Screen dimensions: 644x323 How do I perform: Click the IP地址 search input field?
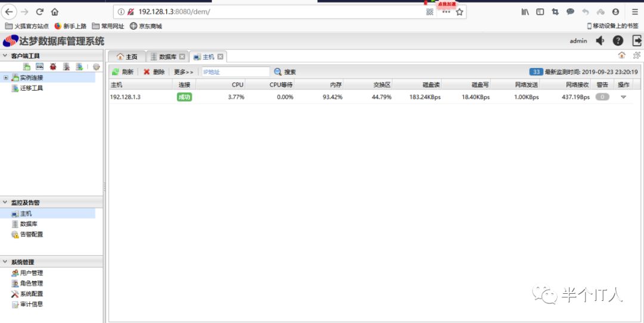(236, 72)
